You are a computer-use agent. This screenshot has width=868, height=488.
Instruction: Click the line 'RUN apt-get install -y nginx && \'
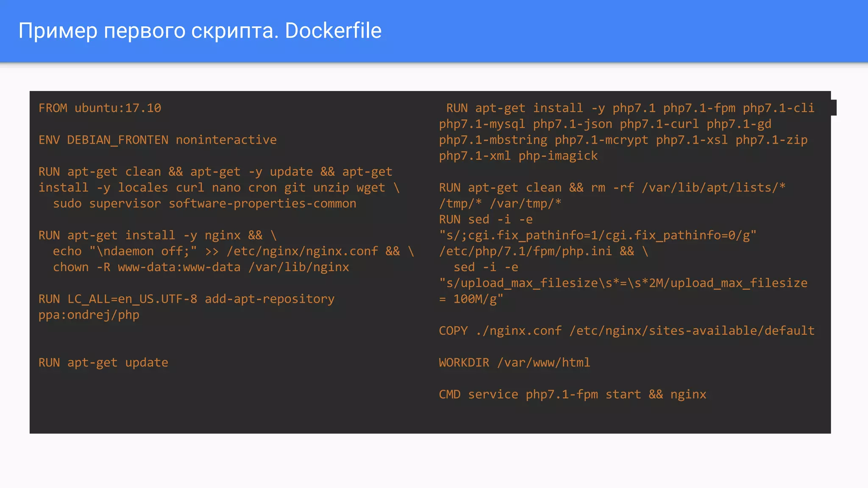(x=158, y=235)
